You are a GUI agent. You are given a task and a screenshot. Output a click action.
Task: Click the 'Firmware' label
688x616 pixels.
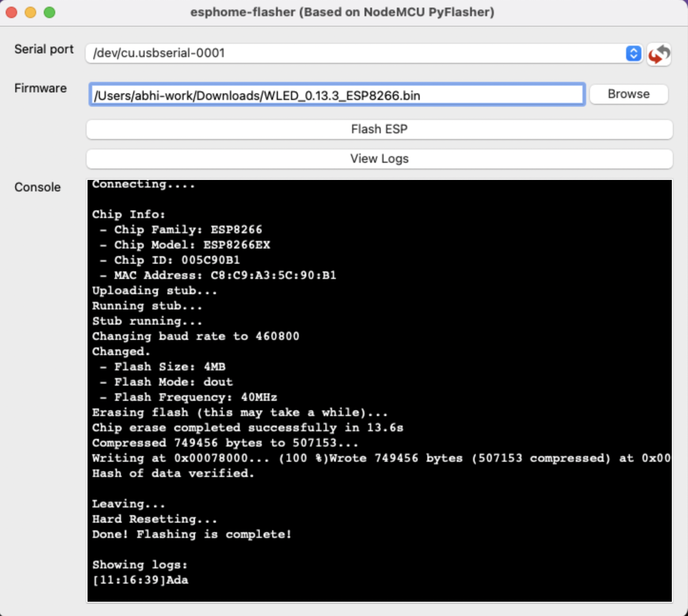tap(40, 88)
